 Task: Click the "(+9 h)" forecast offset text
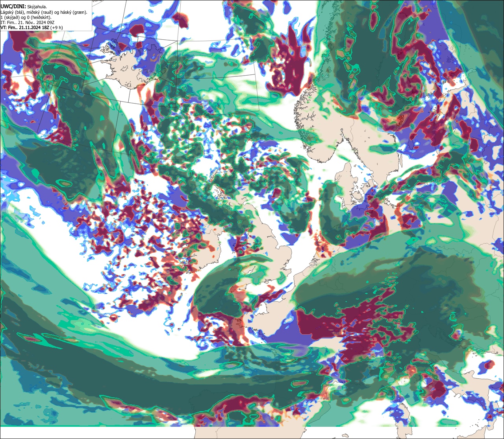56,28
